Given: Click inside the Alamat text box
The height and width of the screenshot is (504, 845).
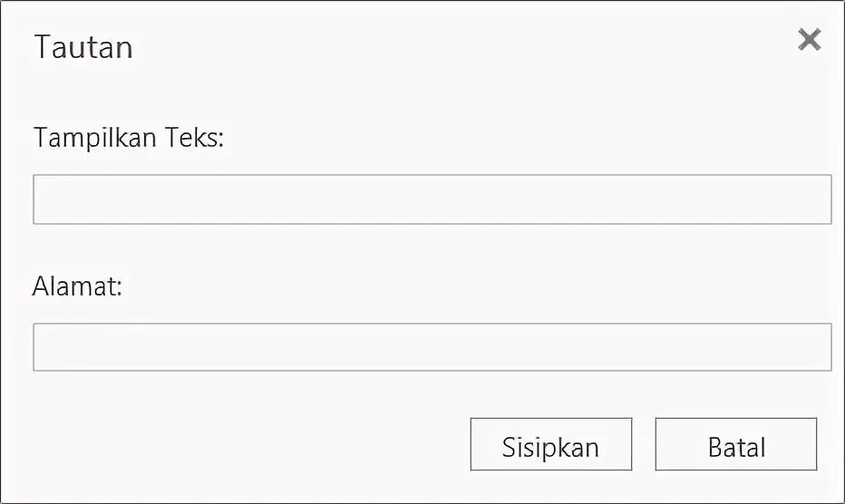Looking at the screenshot, I should pos(432,347).
